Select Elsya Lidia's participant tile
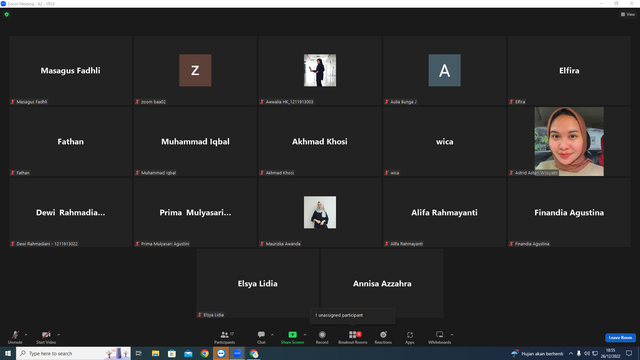The image size is (640, 360). 258,284
